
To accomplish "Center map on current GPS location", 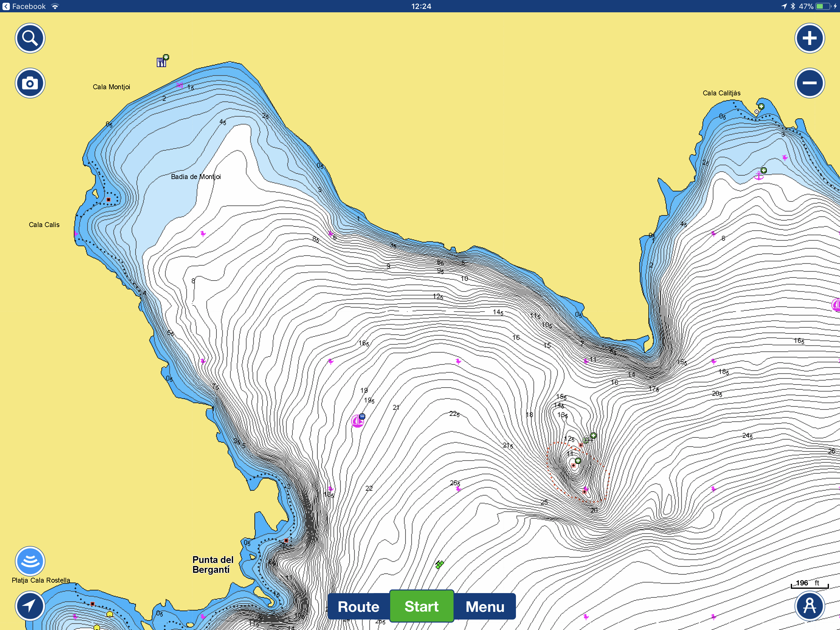I will pos(30,606).
